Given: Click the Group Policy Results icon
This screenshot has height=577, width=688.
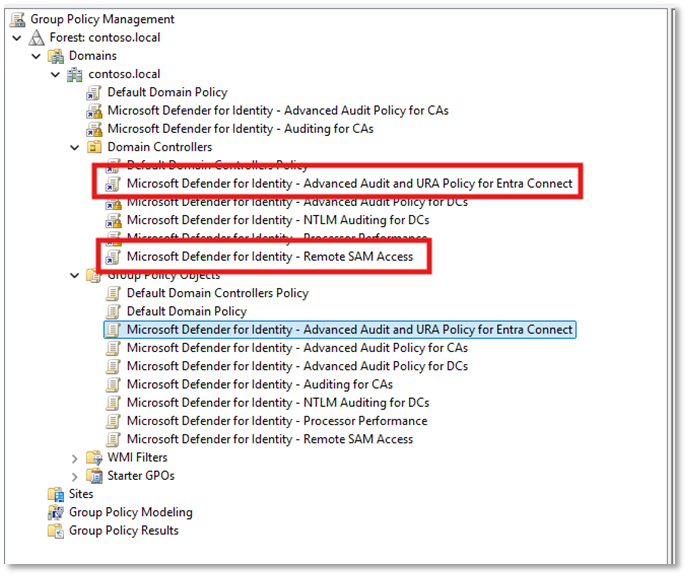Looking at the screenshot, I should coord(56,530).
